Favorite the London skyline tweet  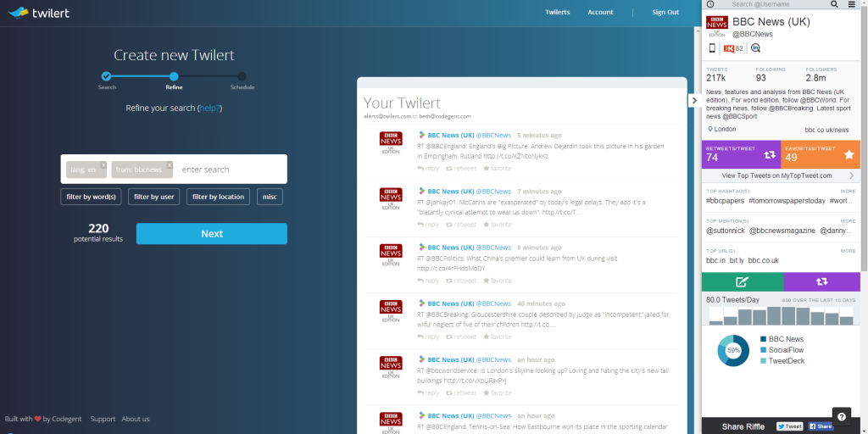tap(497, 393)
